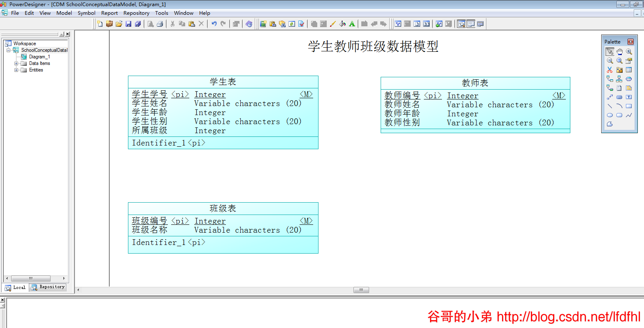The height and width of the screenshot is (328, 644).
Task: Click the Print toolbar icon
Action: 160,24
